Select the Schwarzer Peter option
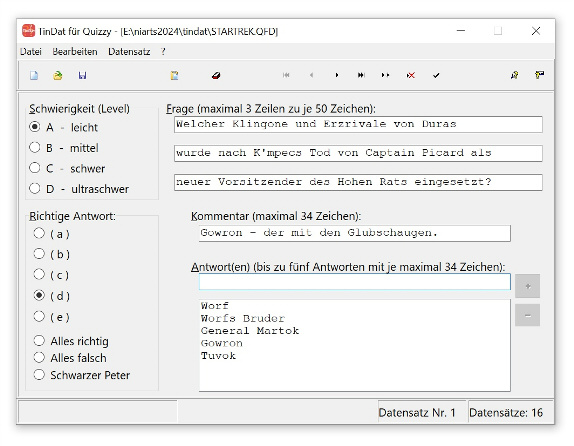574x446 pixels. (x=82, y=375)
